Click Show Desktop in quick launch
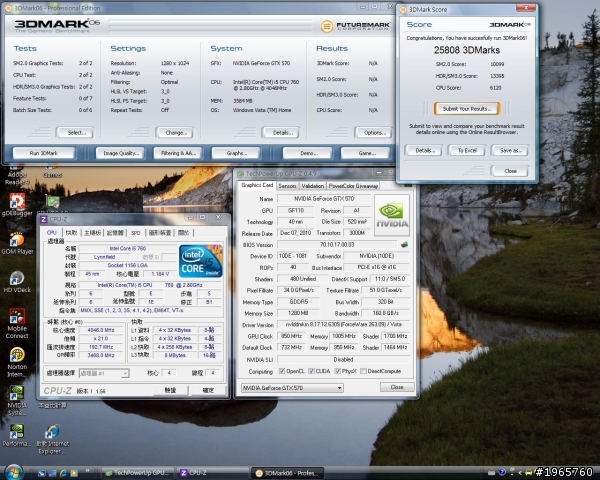 [x=42, y=473]
